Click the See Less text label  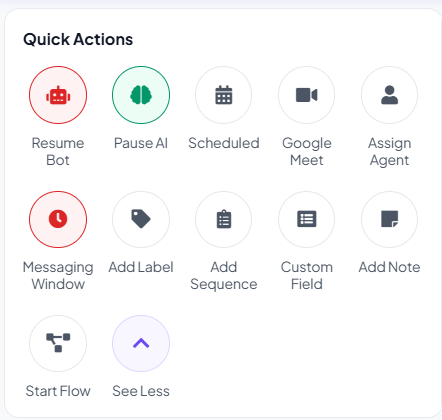[x=141, y=391]
